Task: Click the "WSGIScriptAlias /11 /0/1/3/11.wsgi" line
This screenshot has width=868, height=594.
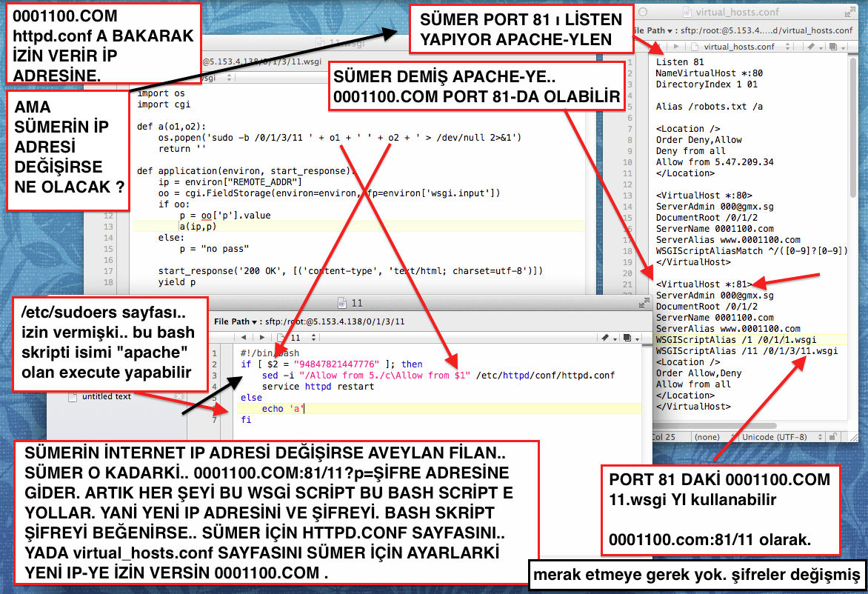Action: tap(747, 351)
